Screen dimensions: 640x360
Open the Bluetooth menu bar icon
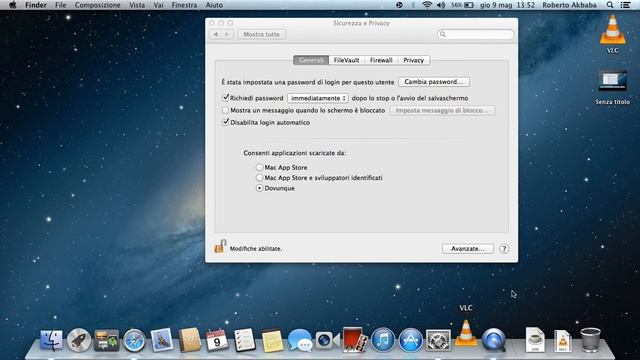point(413,5)
